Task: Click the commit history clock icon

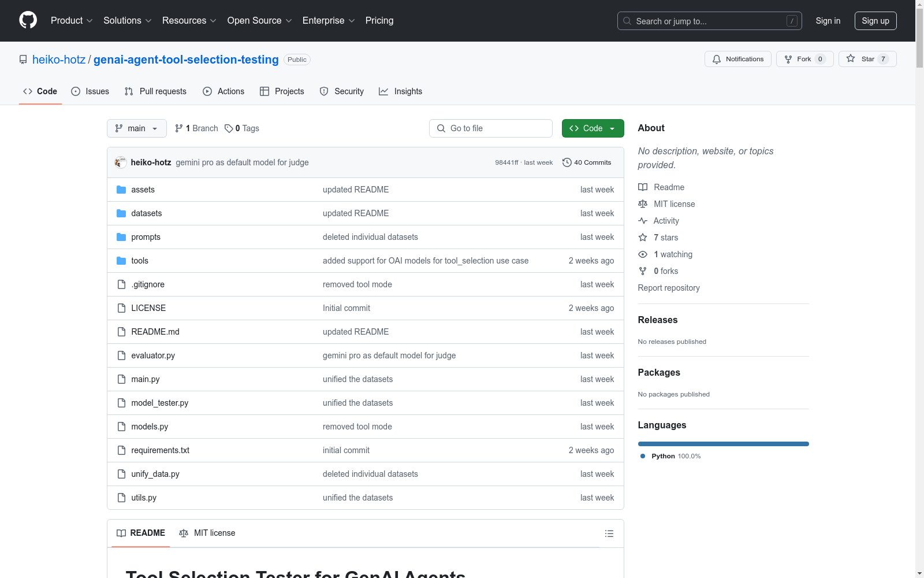Action: point(567,162)
